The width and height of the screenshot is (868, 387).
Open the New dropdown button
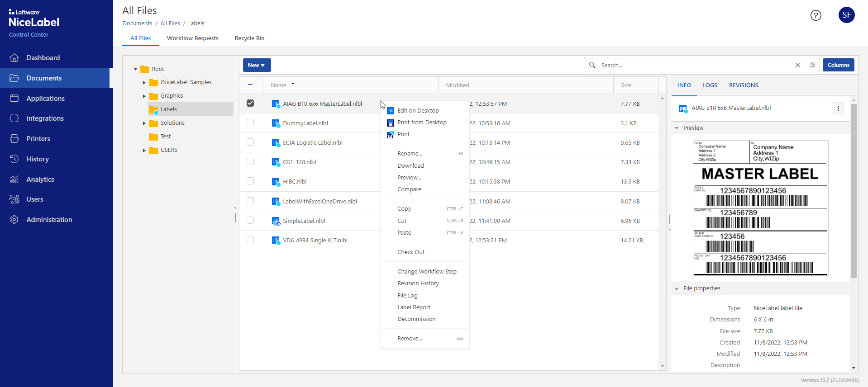[x=257, y=65]
